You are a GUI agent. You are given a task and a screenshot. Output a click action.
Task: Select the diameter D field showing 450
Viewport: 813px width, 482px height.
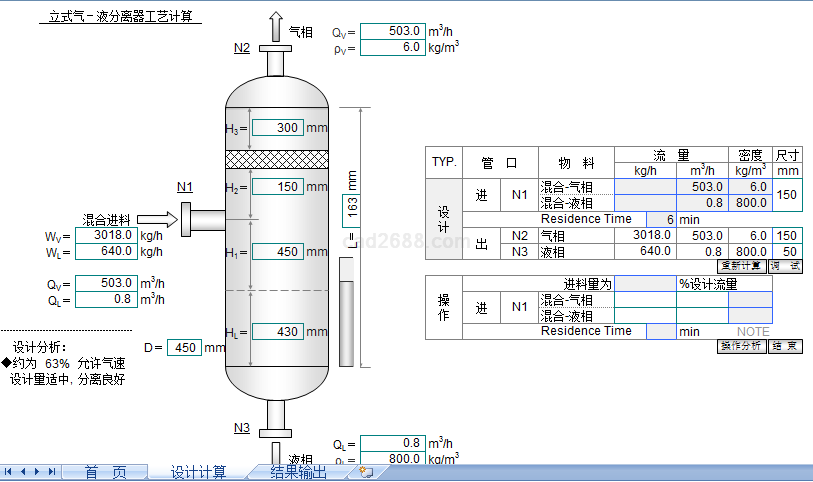tap(184, 348)
